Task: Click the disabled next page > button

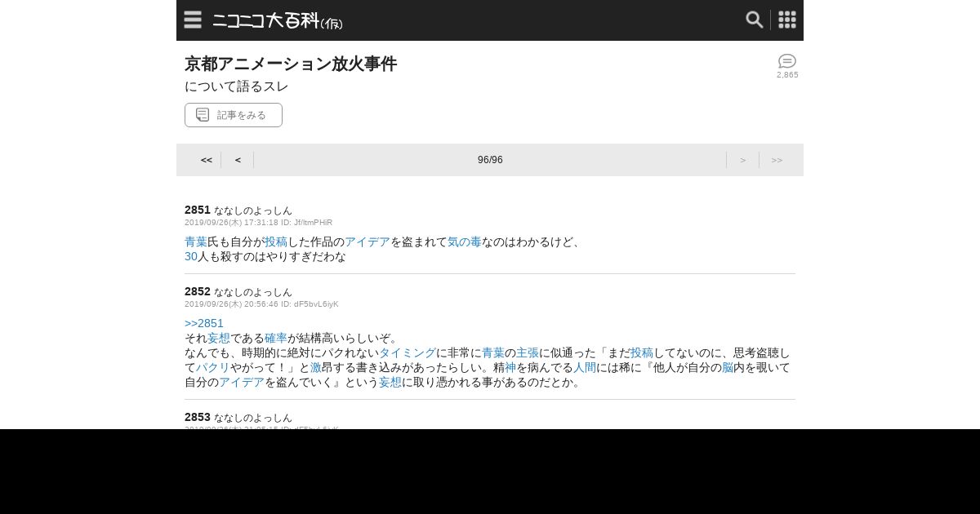Action: tap(743, 160)
